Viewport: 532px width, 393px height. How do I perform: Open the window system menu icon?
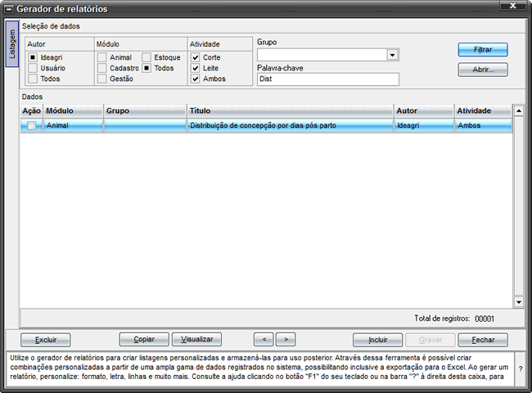tap(10, 9)
